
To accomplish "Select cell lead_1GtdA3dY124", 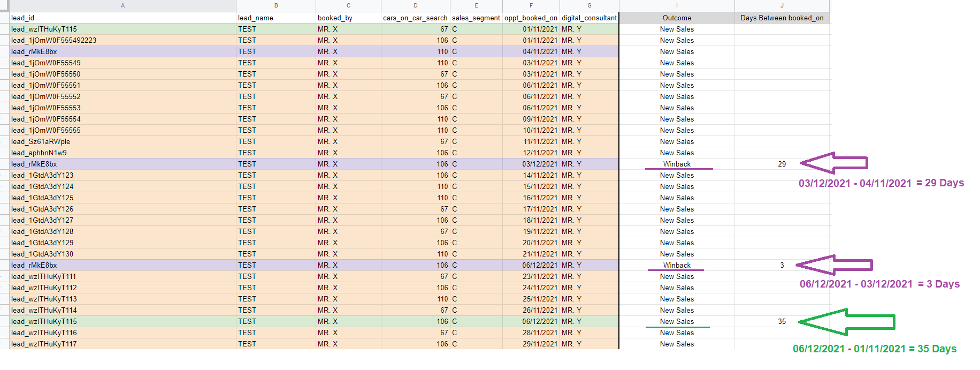I will pos(122,186).
